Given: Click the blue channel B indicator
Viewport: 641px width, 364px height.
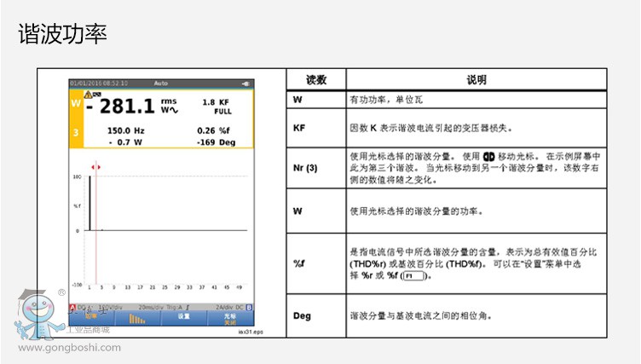Looking at the screenshot, I should pos(250,306).
